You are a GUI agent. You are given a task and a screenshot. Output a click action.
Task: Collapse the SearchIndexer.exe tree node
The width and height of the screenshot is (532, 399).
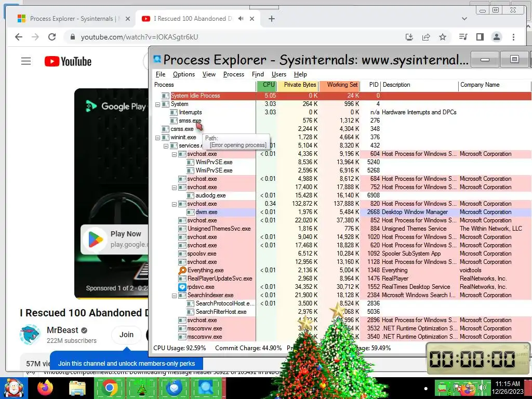click(174, 296)
